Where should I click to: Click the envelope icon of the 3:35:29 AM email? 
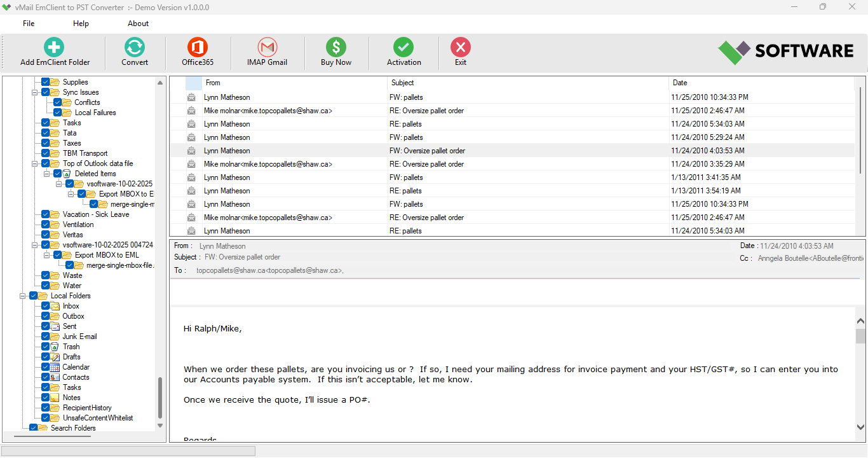(191, 164)
